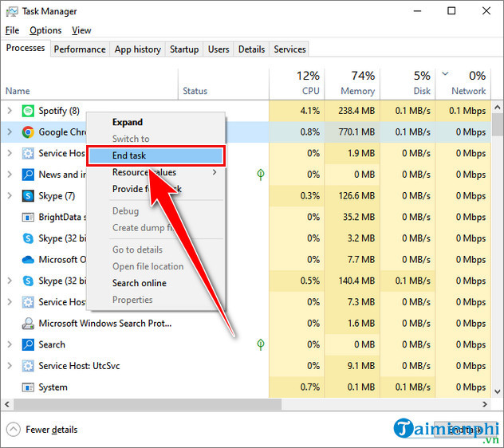
Task: Open the Options menu
Action: [45, 30]
